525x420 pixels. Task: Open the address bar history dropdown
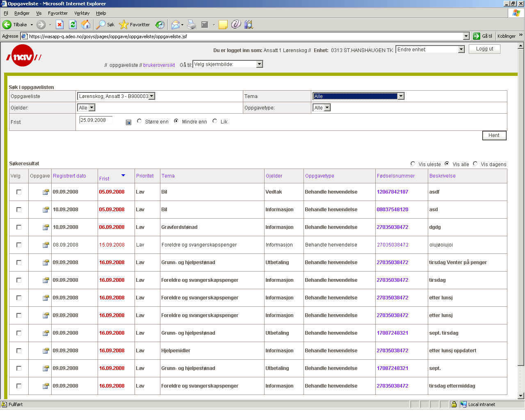point(466,36)
